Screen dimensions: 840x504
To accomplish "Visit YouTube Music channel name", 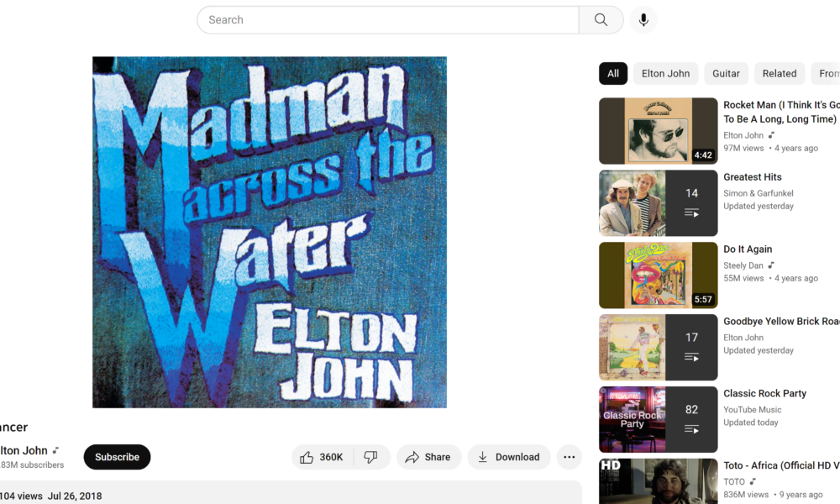I will [752, 409].
